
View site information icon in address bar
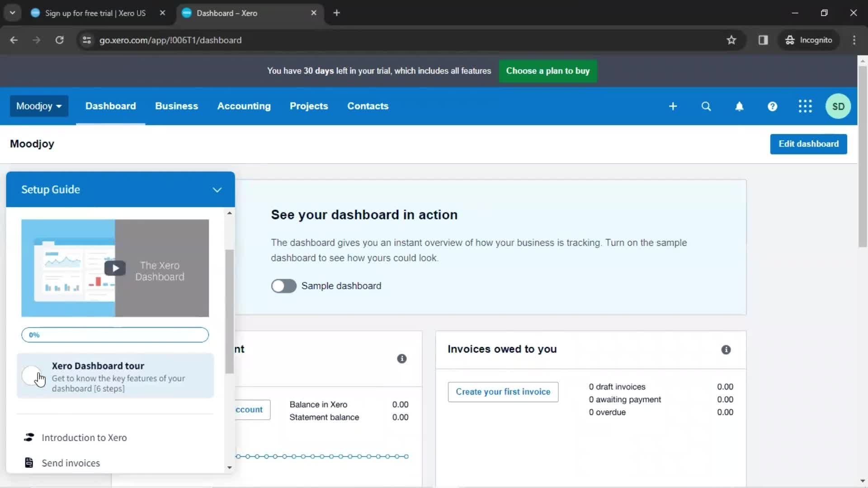[87, 40]
